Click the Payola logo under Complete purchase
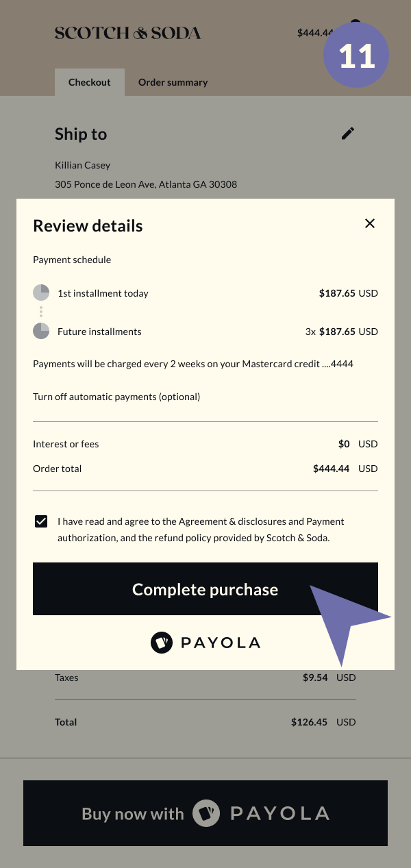Viewport: 411px width, 868px height. [x=206, y=643]
